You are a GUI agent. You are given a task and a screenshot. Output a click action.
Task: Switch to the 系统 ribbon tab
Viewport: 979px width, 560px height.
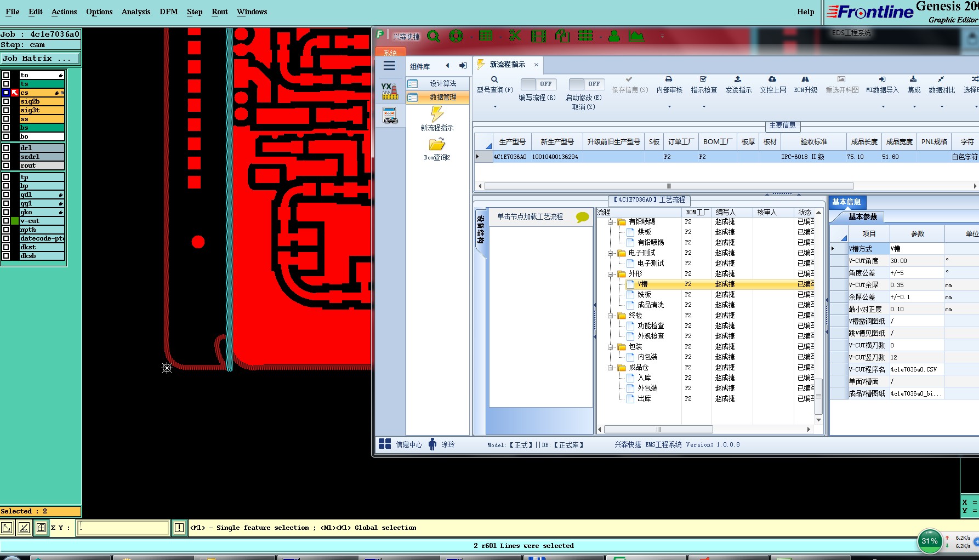coord(390,53)
